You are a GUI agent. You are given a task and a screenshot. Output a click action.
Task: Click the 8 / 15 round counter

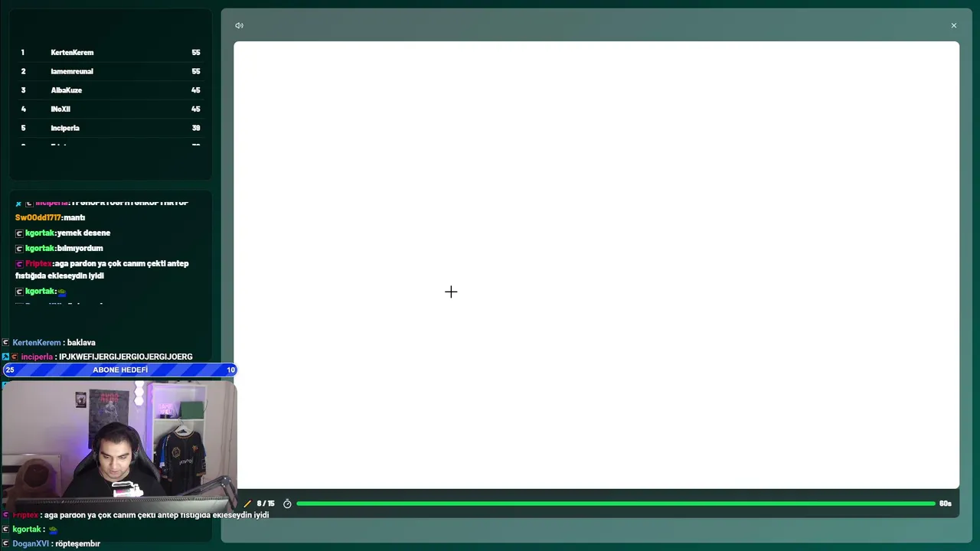coord(266,504)
